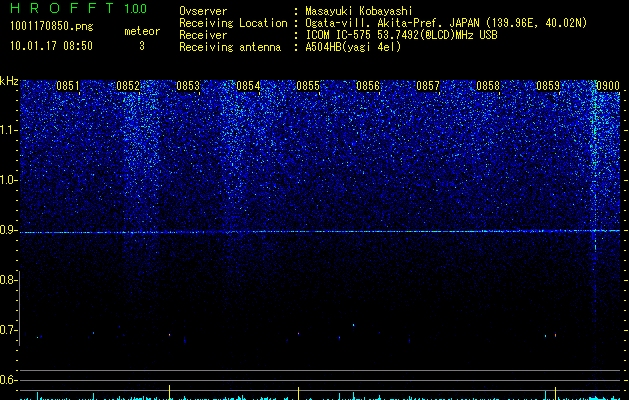Select the observer name Masayuki Kobayashi
629x400 pixels.
coord(359,11)
